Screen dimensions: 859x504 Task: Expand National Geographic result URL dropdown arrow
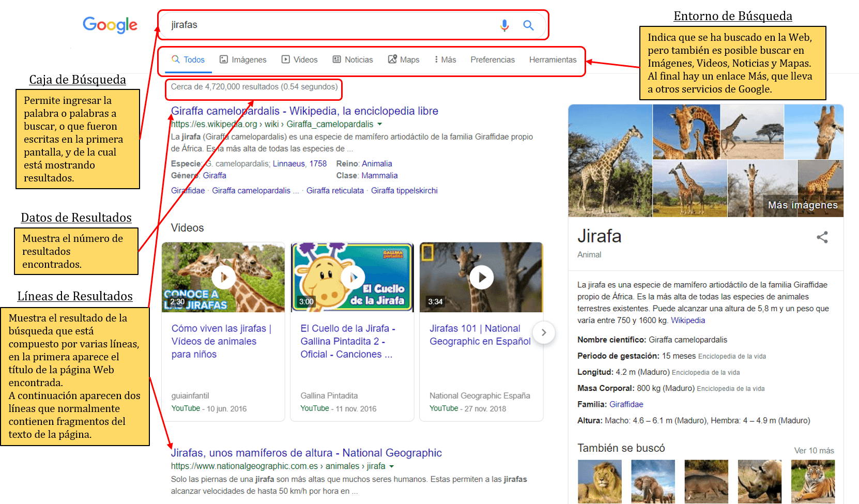pyautogui.click(x=391, y=466)
